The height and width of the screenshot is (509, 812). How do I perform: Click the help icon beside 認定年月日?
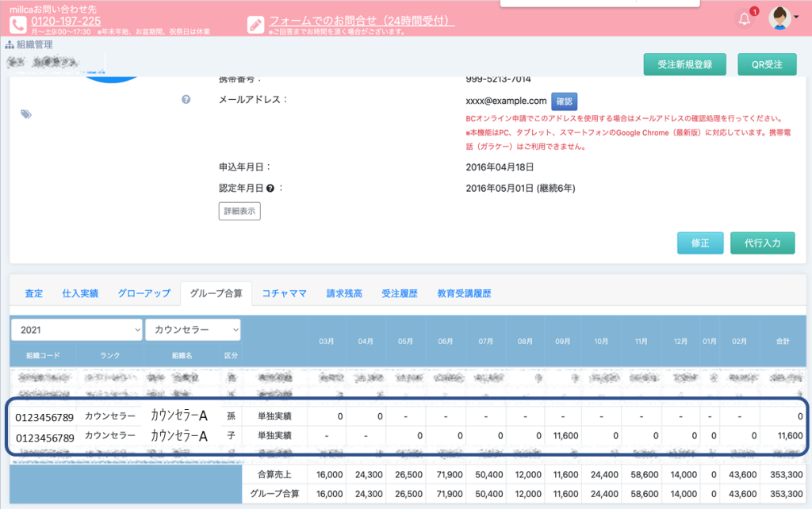pos(270,189)
